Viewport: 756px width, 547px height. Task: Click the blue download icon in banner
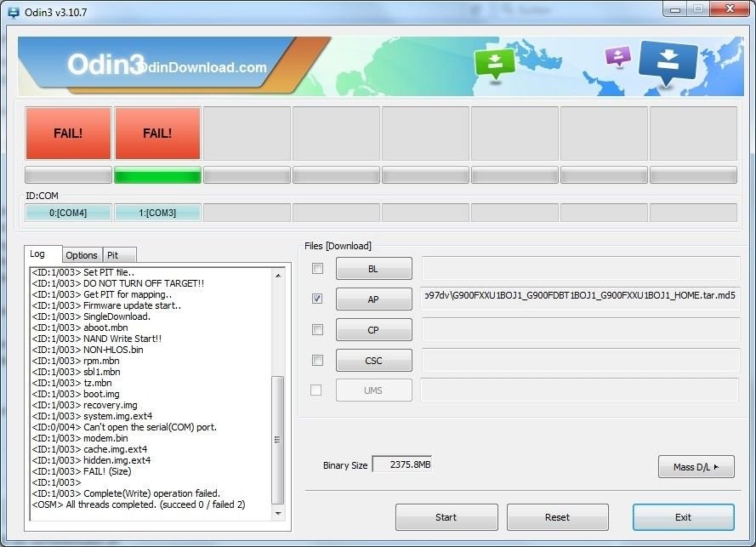[668, 62]
